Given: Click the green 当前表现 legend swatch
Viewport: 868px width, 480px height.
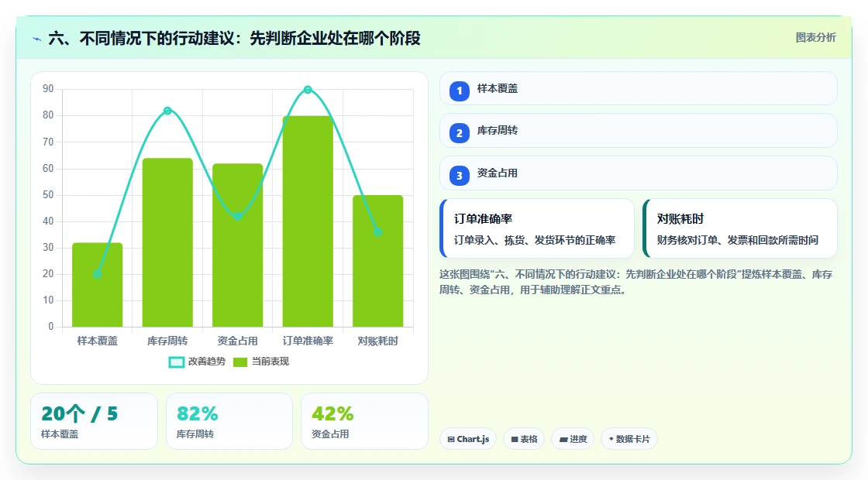Looking at the screenshot, I should pyautogui.click(x=239, y=362).
